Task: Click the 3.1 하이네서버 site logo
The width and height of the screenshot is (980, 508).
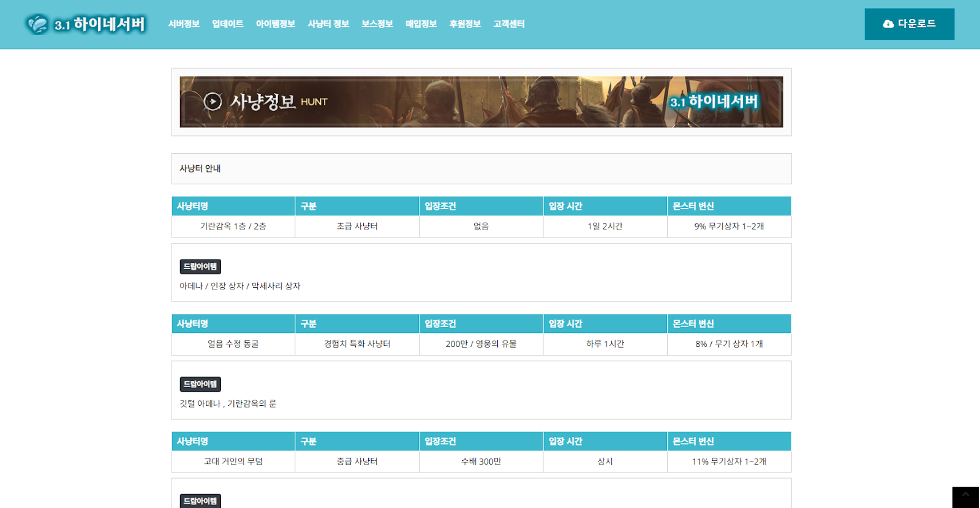Action: 86,24
